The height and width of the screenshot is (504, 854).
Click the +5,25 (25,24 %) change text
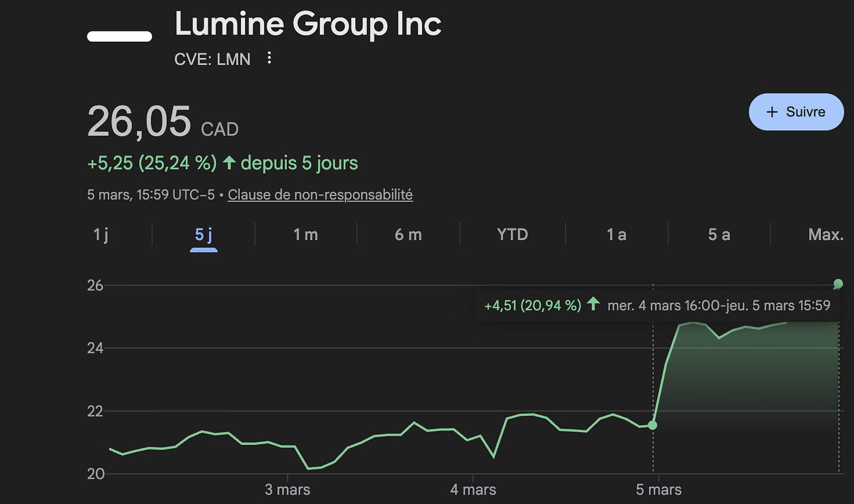pos(152,163)
